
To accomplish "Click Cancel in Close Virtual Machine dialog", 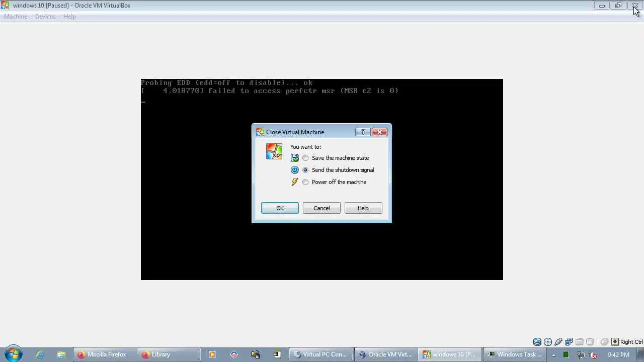I will click(x=321, y=208).
